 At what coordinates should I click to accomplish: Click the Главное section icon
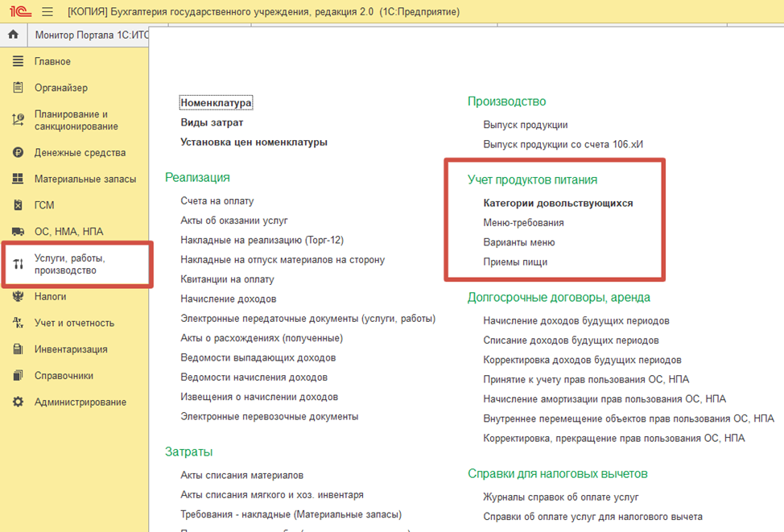pyautogui.click(x=18, y=61)
